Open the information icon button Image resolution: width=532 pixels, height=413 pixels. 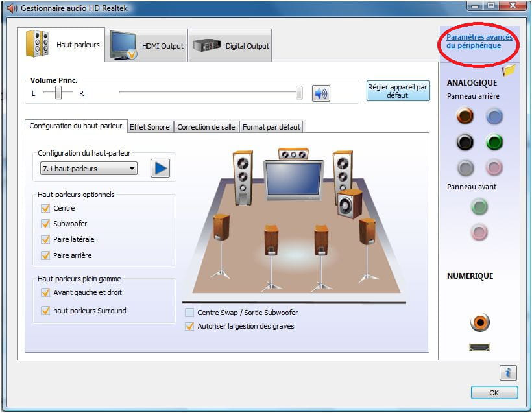tap(508, 372)
